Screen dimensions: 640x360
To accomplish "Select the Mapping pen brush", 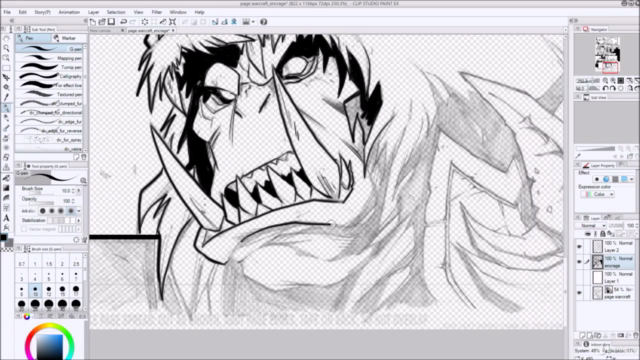I will pos(49,58).
